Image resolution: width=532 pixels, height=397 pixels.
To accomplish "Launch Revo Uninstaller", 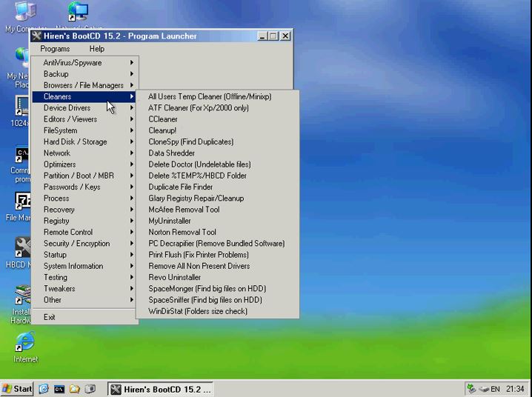I will pos(218,277).
